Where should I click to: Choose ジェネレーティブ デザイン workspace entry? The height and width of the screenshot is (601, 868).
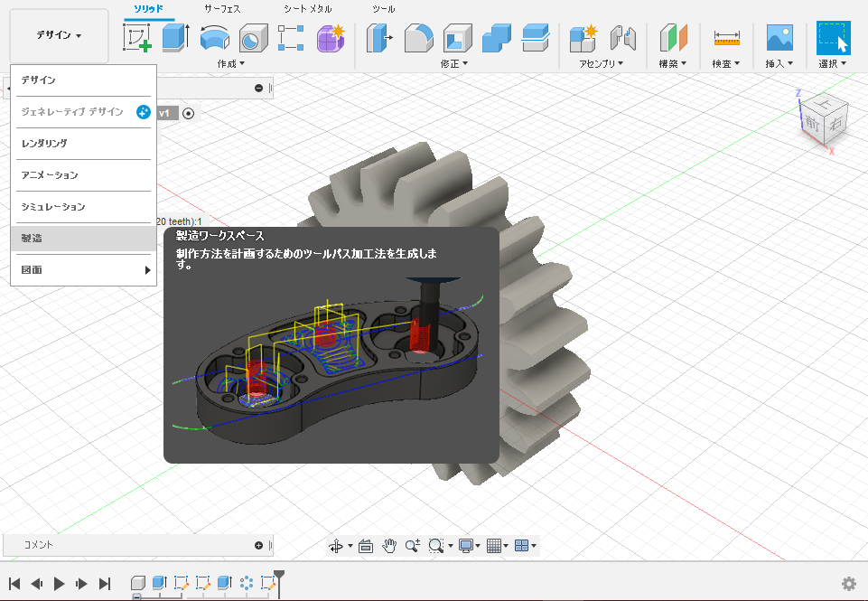point(84,112)
